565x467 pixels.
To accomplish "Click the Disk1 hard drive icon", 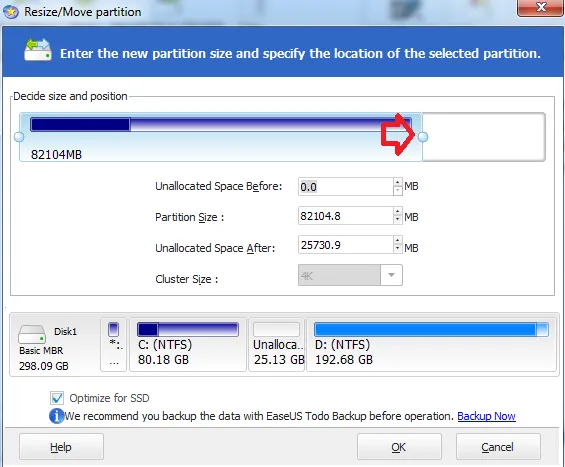I will 32,334.
